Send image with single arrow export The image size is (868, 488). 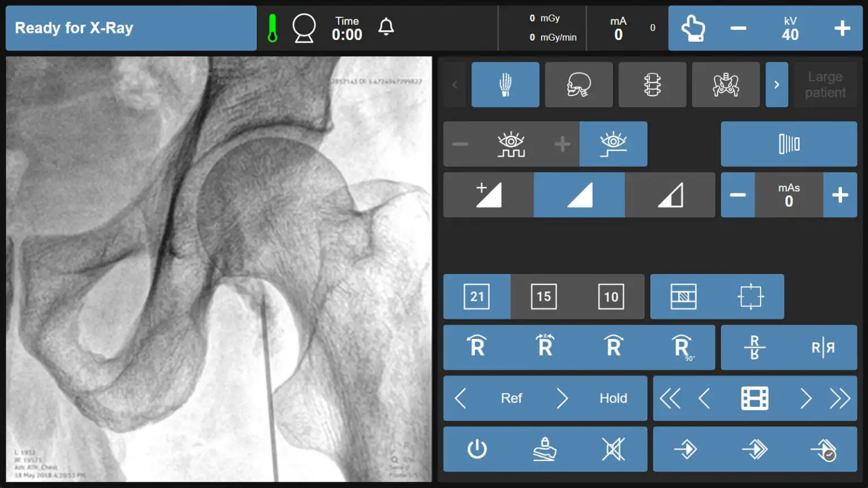point(686,449)
